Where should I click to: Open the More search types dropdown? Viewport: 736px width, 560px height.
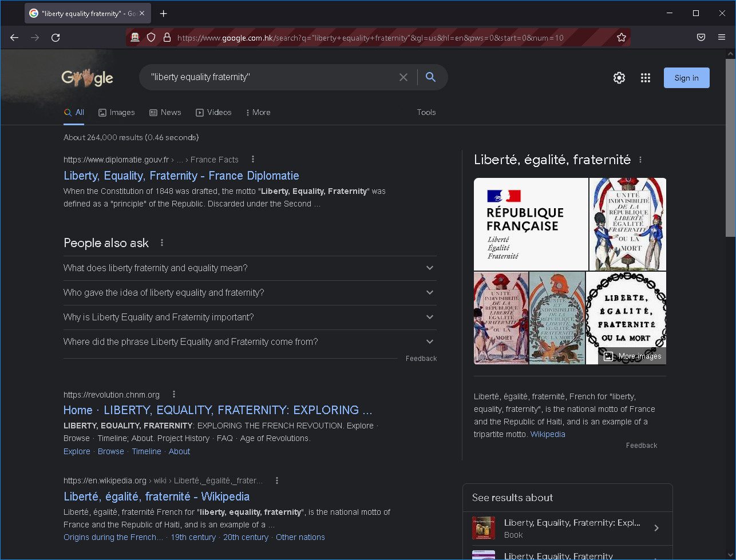coord(258,113)
